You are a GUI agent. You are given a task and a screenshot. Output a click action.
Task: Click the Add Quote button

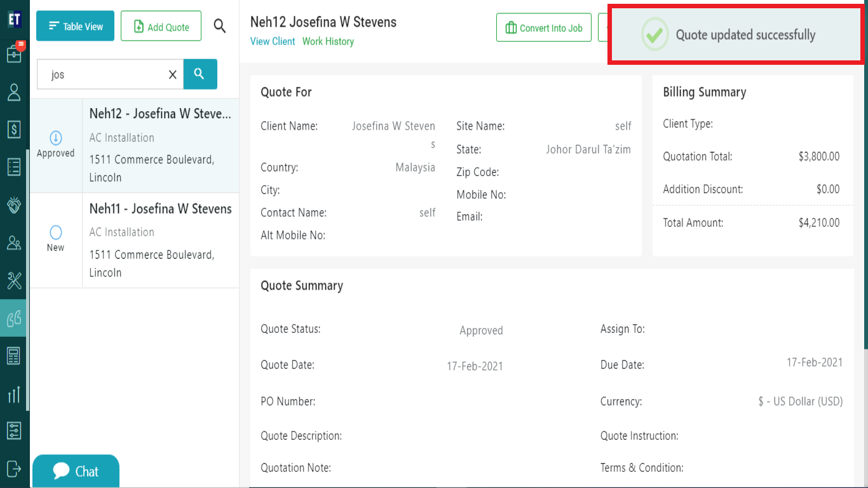(x=161, y=26)
